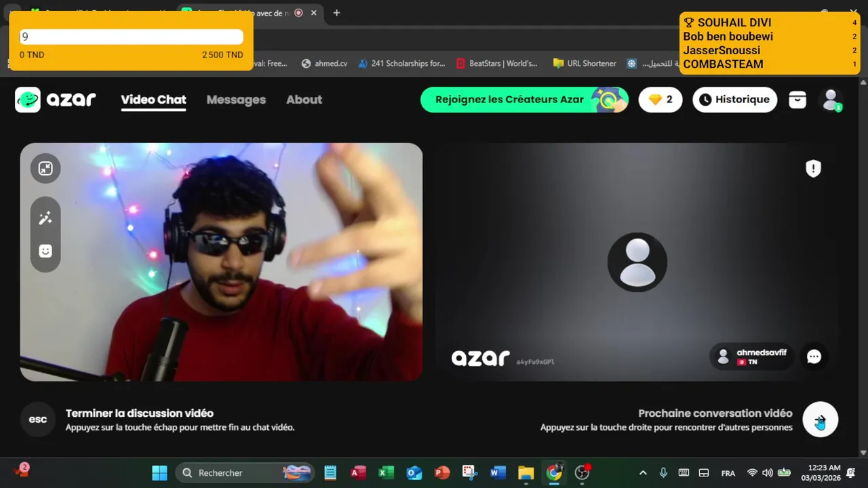Viewport: 868px width, 488px height.
Task: Click 'Prochaine conversation vidéo' text
Action: pyautogui.click(x=715, y=413)
